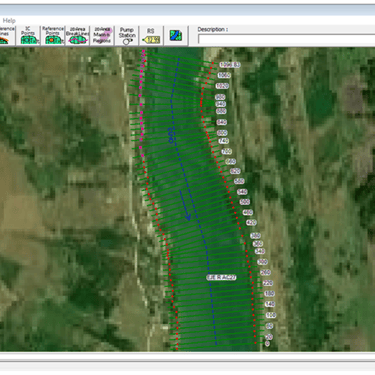Click the RS river station tool
375x375 pixels.
click(151, 35)
